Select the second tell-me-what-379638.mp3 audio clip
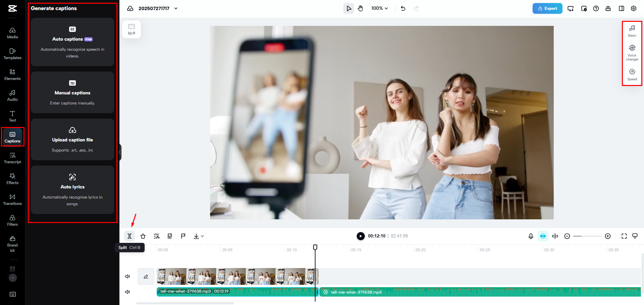 tap(480, 292)
